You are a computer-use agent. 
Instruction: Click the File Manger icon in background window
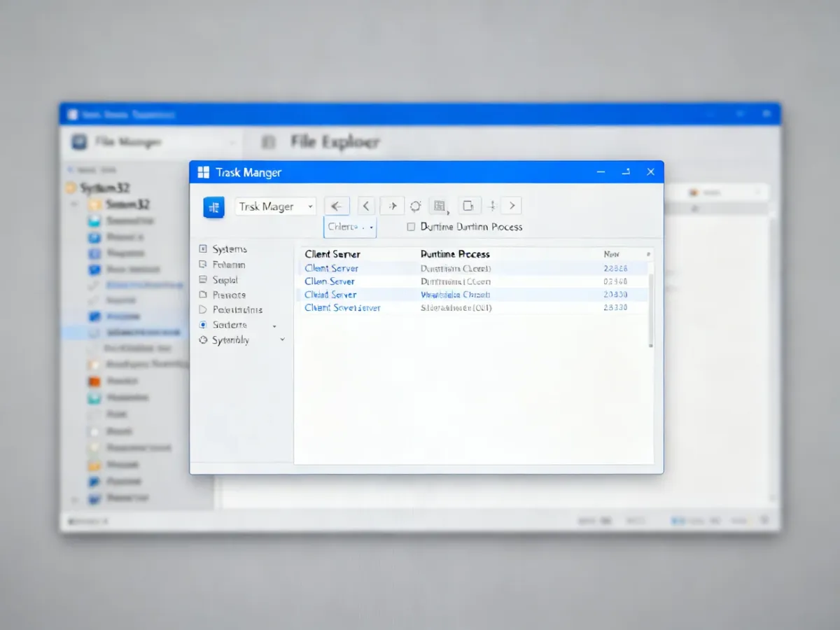click(79, 142)
